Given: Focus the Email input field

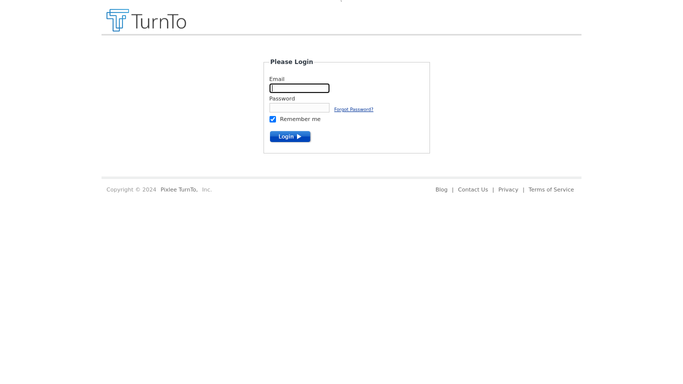Looking at the screenshot, I should point(299,88).
